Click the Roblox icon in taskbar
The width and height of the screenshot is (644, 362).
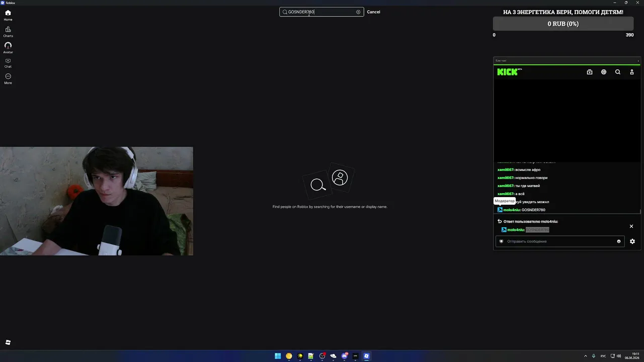pyautogui.click(x=366, y=356)
